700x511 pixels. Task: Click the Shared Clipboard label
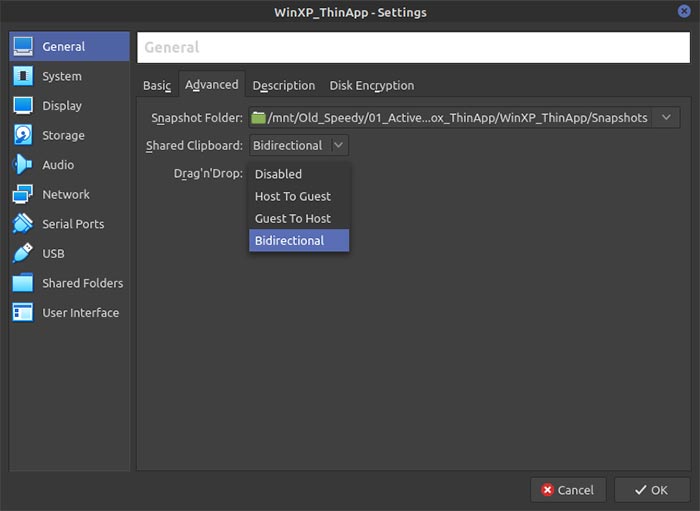click(194, 145)
